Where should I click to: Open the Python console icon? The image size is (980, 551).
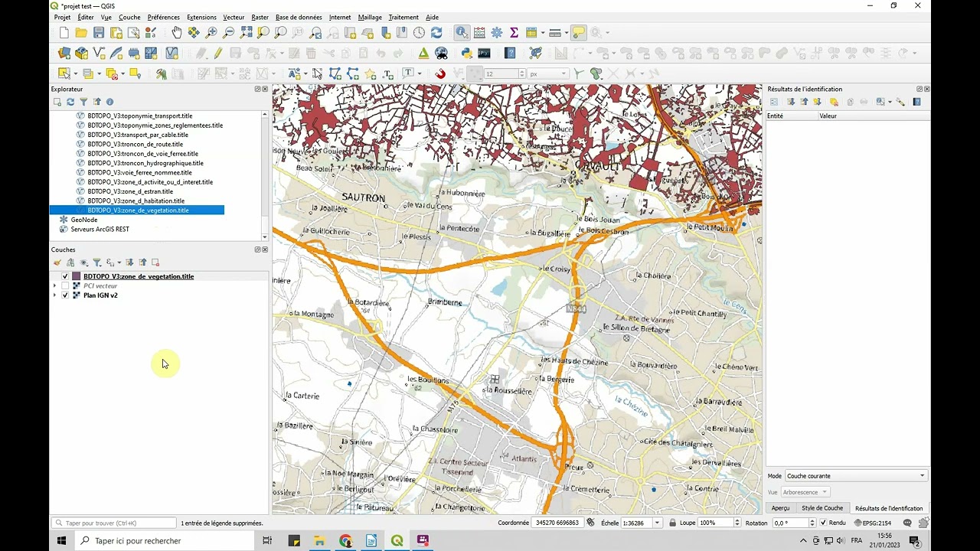(466, 54)
